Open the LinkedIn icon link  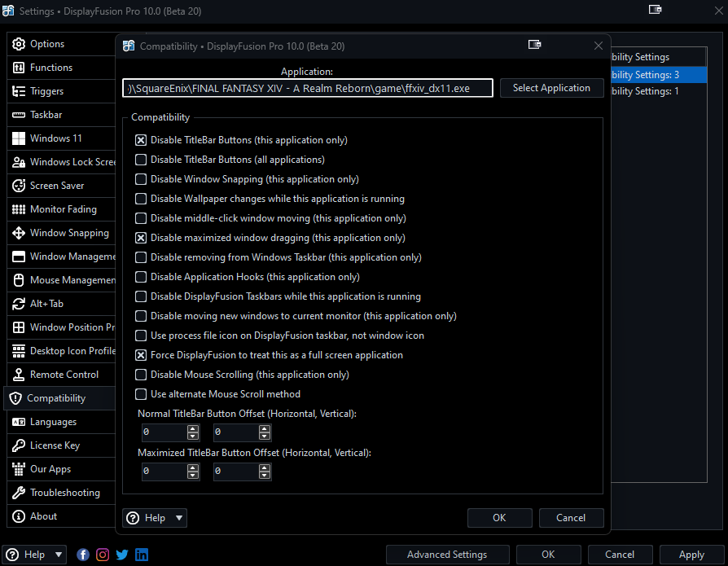click(142, 555)
